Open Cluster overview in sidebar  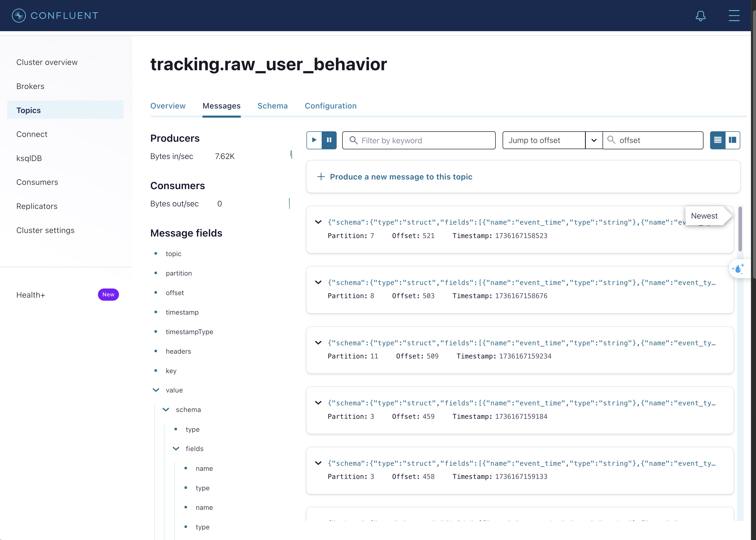tap(65, 62)
